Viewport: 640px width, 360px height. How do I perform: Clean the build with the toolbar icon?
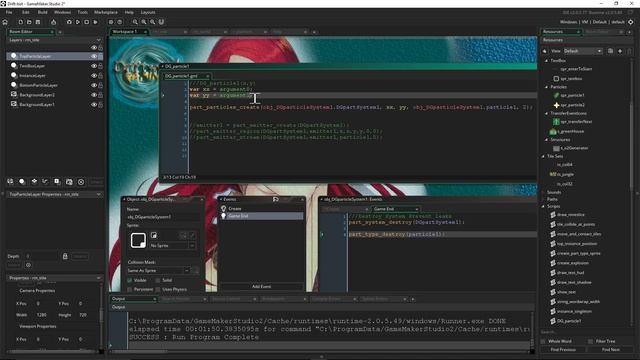96,22
